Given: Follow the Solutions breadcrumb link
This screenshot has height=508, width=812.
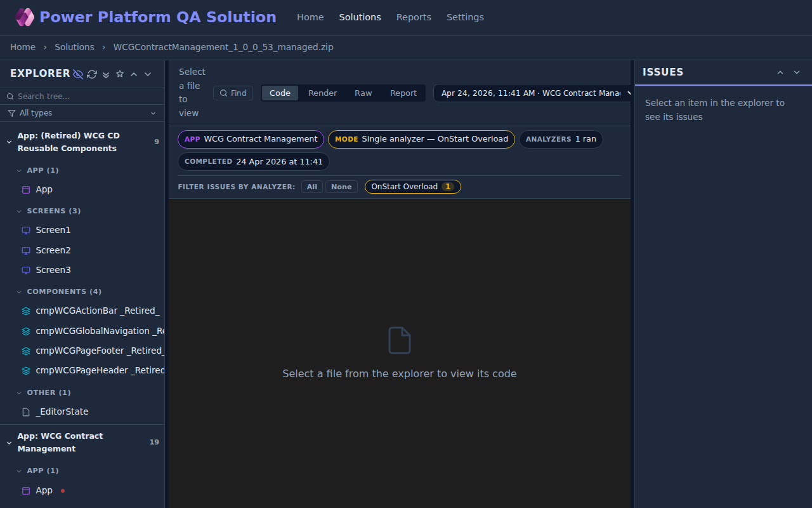Looking at the screenshot, I should click(74, 47).
